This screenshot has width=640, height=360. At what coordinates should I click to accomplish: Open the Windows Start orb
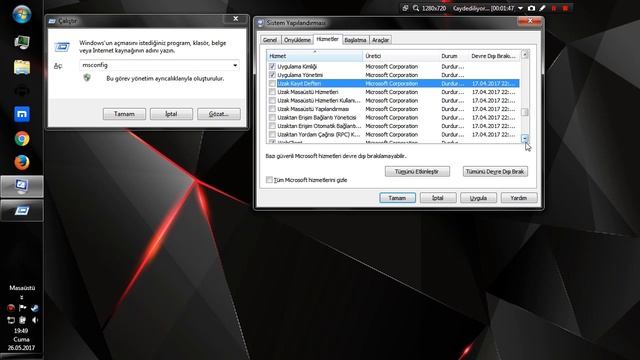(22, 15)
